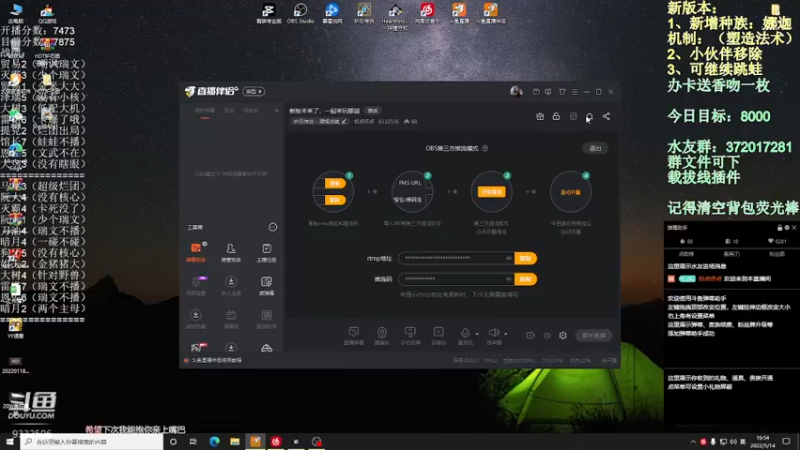Add a new scene with plus button
This screenshot has width=800, height=450.
click(277, 110)
